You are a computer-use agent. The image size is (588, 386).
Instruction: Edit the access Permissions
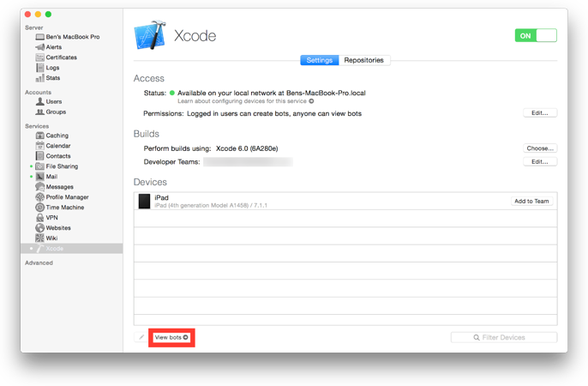pyautogui.click(x=540, y=113)
